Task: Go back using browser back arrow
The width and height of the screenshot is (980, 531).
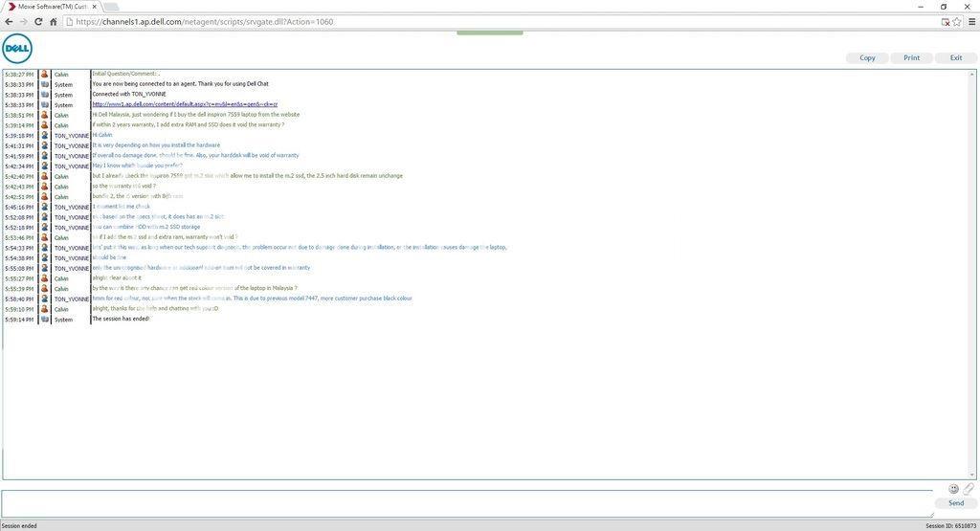Action: pos(9,21)
